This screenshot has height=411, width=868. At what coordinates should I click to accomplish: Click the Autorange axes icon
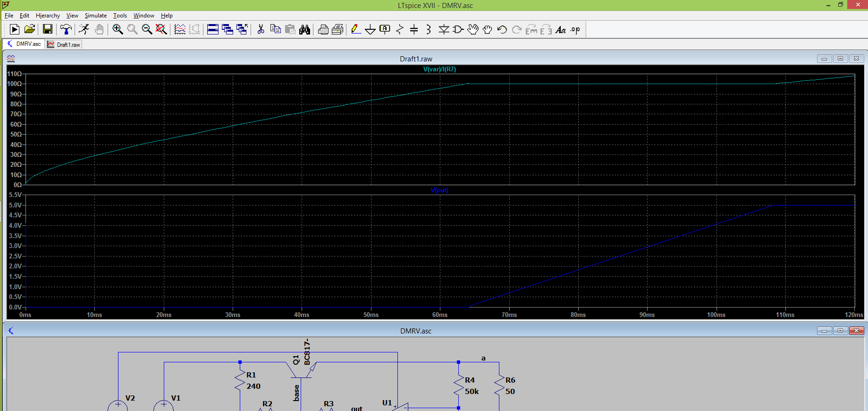click(x=194, y=29)
